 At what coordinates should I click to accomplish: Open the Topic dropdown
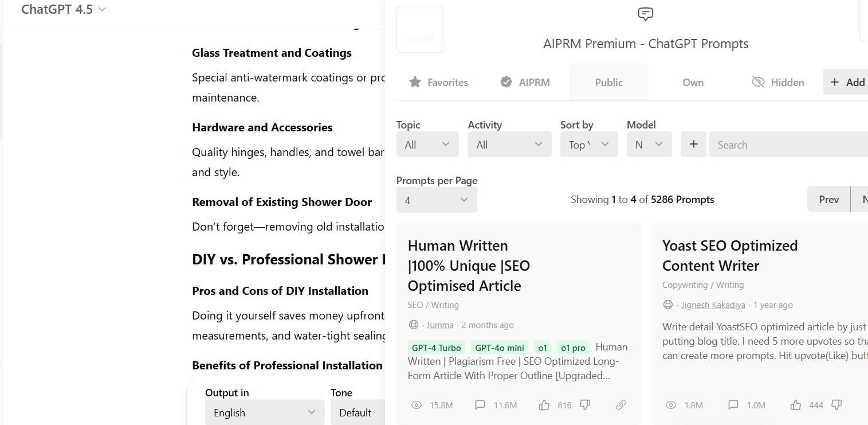427,145
